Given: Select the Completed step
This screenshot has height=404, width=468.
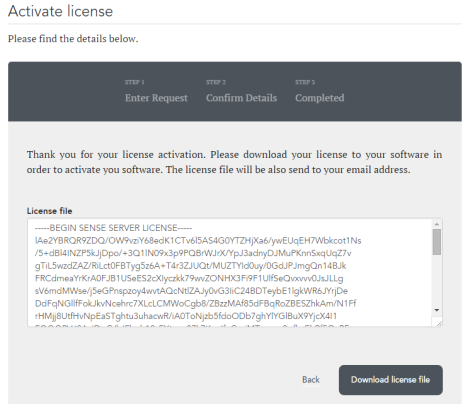Looking at the screenshot, I should [319, 98].
